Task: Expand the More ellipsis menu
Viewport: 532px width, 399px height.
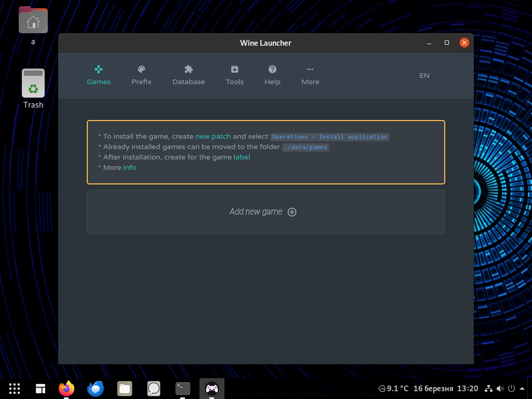Action: point(310,69)
